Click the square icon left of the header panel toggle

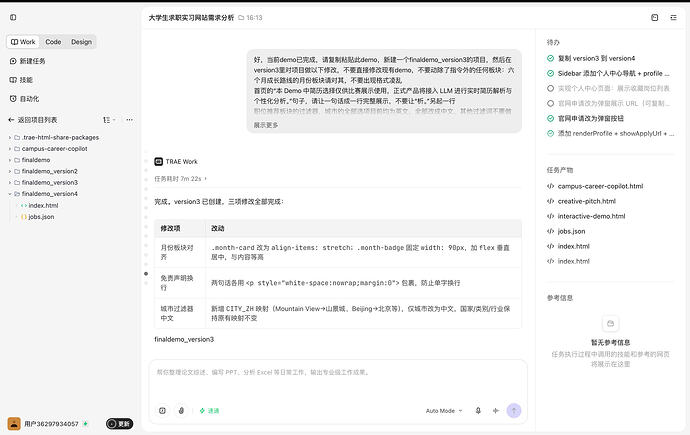[x=655, y=18]
